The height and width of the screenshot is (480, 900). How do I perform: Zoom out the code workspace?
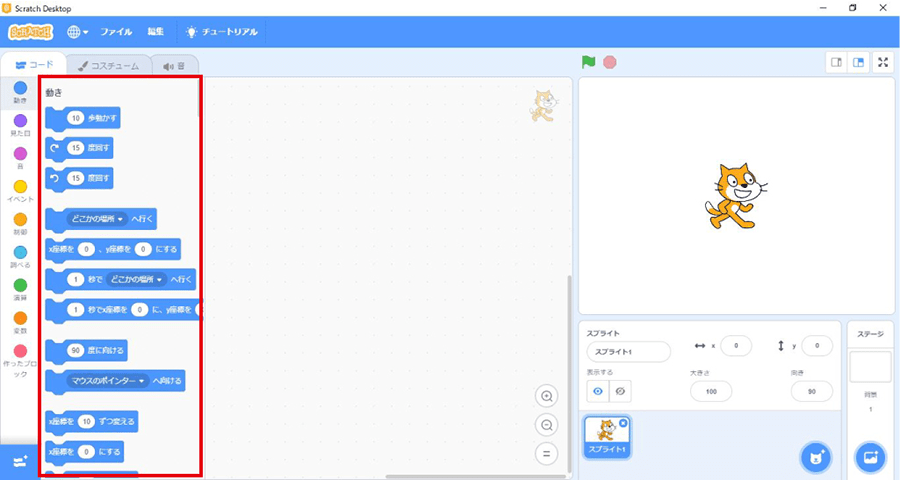pos(546,425)
